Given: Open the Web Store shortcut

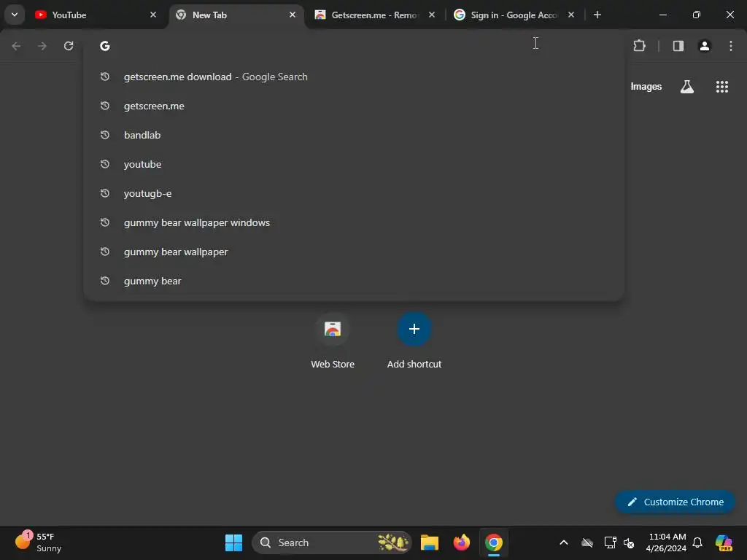Looking at the screenshot, I should (333, 341).
